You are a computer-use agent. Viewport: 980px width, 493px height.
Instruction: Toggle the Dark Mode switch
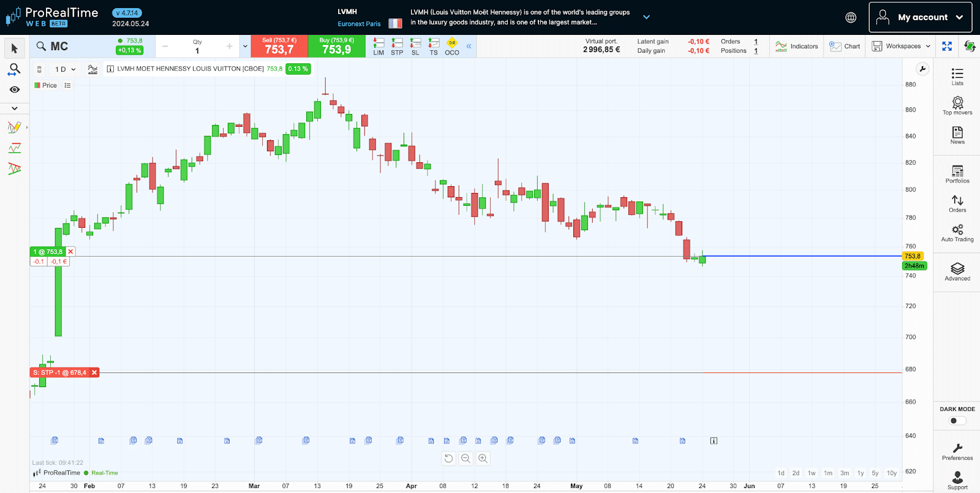957,421
